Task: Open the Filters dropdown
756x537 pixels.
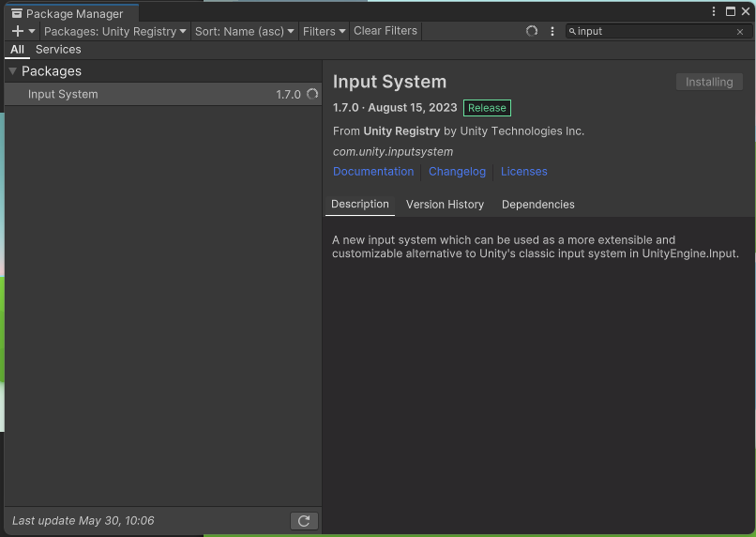Action: [324, 31]
